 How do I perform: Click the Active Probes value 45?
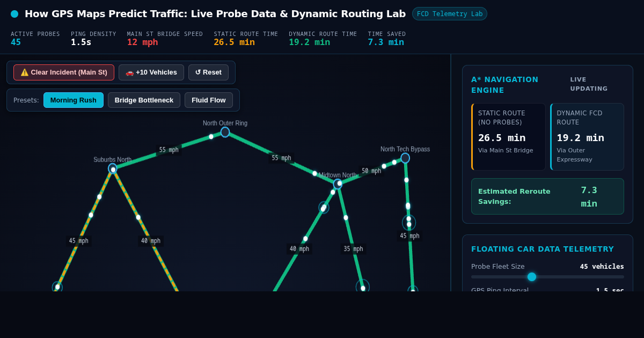16,42
